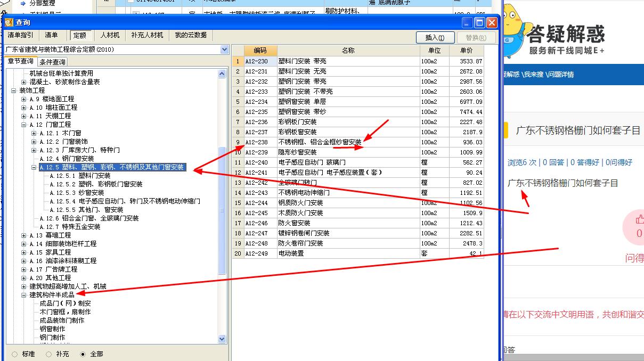
Task: Open the 我的云数据 tab
Action: (x=191, y=35)
